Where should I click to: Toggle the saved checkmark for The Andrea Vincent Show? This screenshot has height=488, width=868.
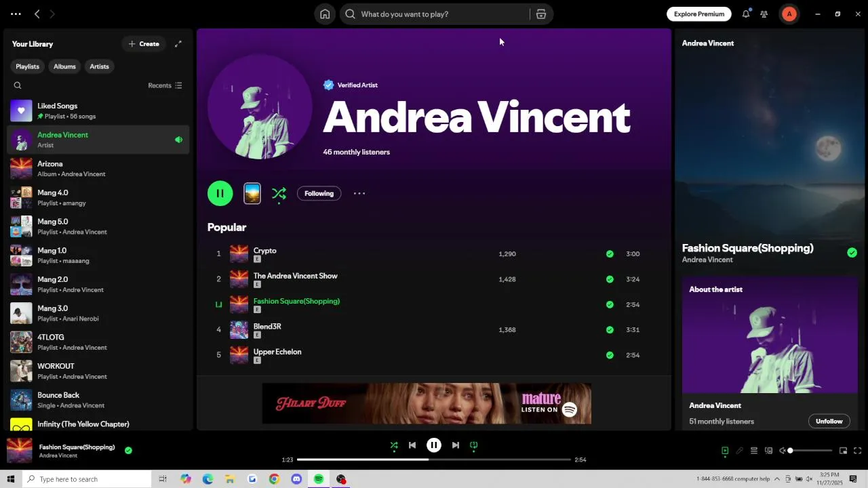(610, 279)
